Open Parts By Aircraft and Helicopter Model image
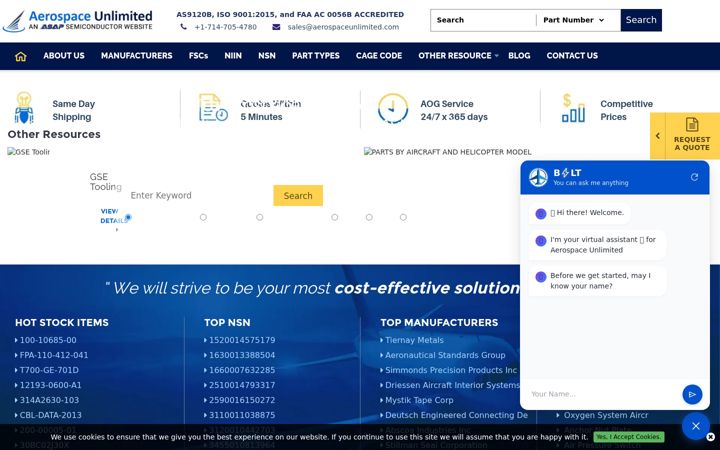Screen dimensions: 720x450 [447, 152]
